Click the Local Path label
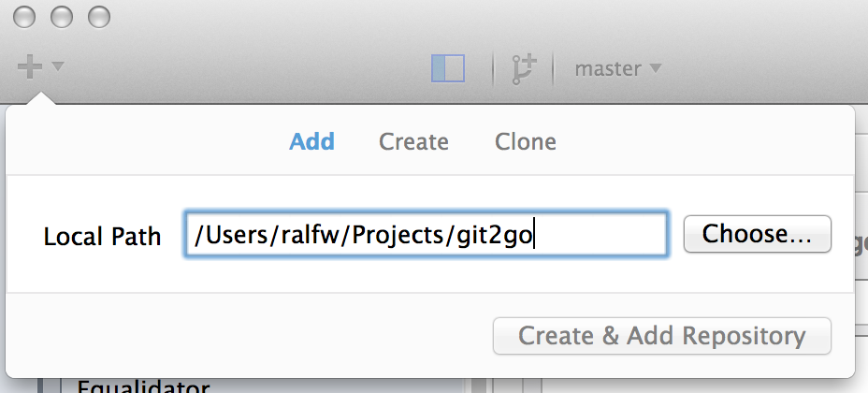Viewport: 868px width, 393px height. coord(102,237)
